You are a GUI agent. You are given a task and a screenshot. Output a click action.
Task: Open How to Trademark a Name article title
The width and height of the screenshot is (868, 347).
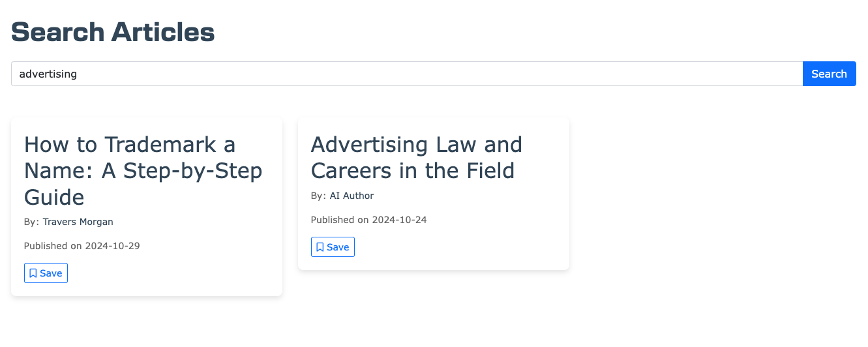(143, 170)
